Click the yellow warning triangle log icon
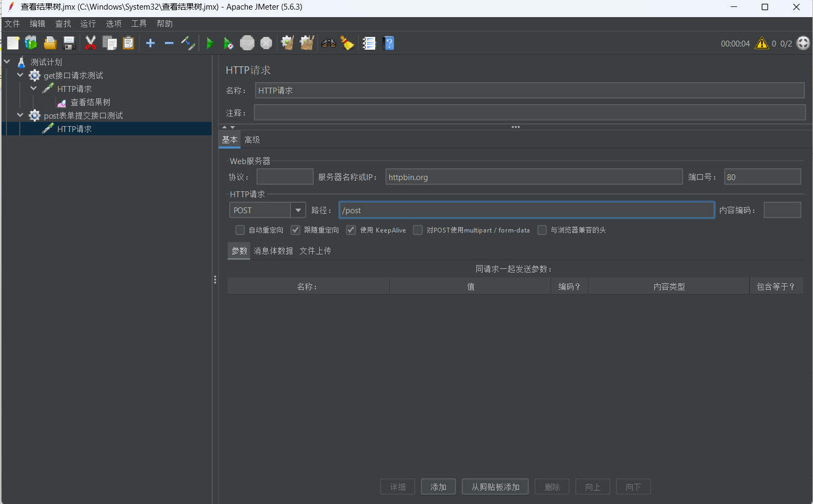The width and height of the screenshot is (813, 504). point(762,43)
